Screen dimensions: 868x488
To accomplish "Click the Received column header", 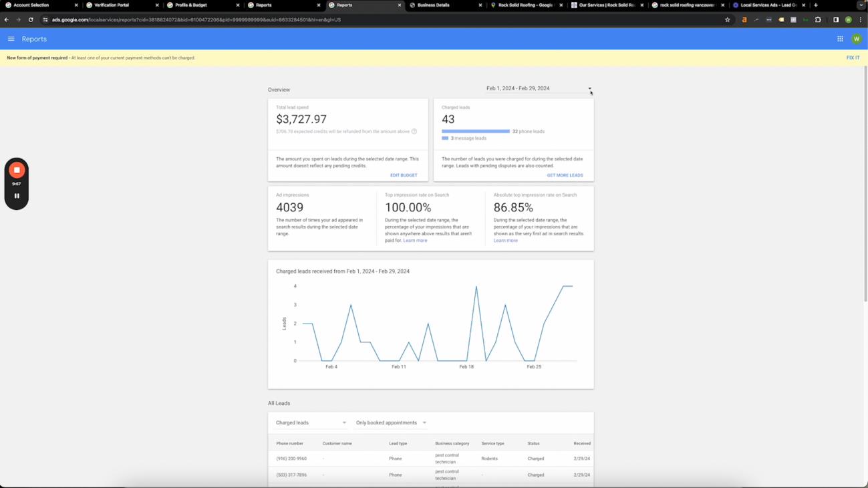I will (x=582, y=443).
